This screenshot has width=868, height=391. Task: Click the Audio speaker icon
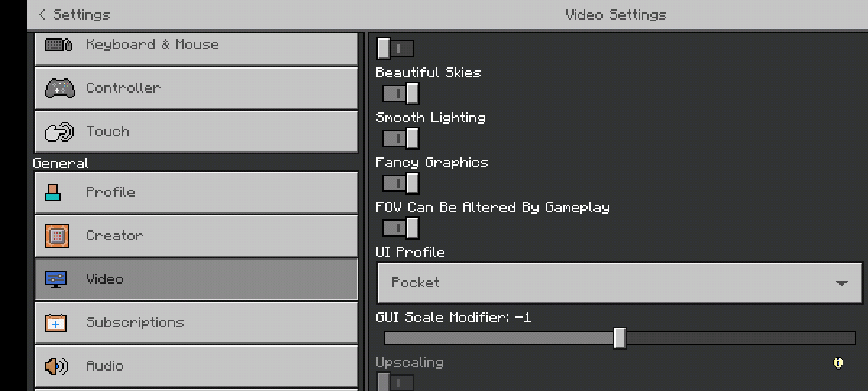[x=56, y=366]
